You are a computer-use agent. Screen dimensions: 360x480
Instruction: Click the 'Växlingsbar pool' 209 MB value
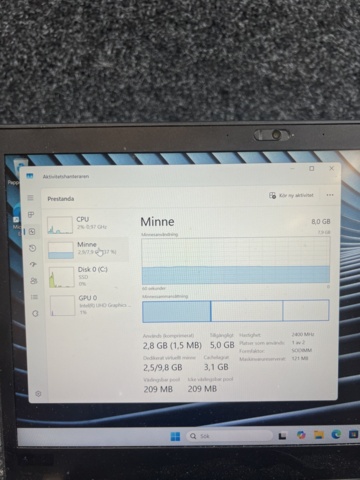click(158, 389)
